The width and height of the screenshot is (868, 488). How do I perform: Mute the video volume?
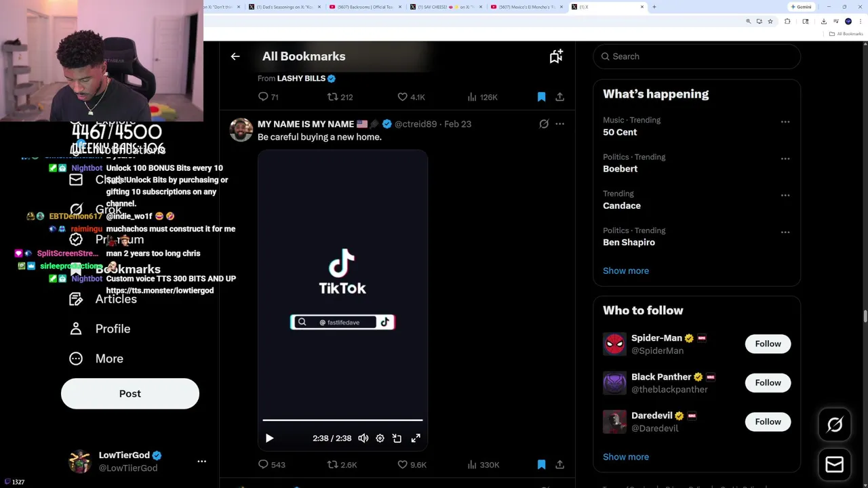point(363,439)
